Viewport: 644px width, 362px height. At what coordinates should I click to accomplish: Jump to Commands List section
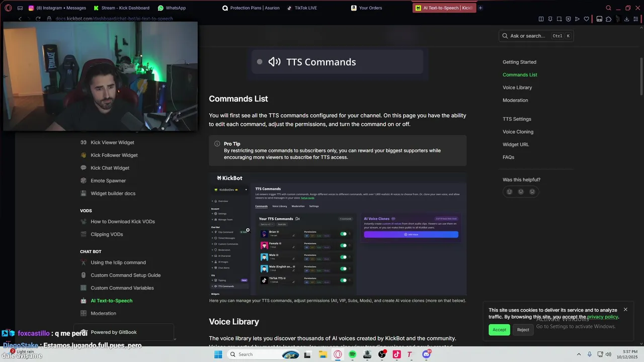520,75
